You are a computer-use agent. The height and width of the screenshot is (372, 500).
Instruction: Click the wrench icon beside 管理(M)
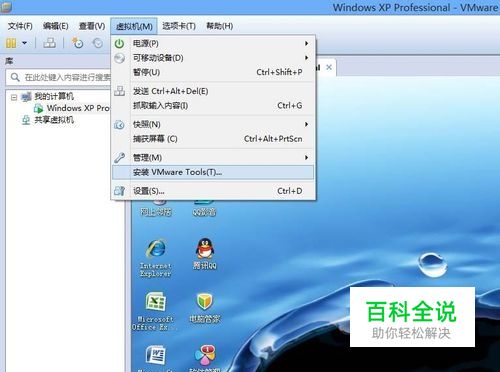click(119, 157)
